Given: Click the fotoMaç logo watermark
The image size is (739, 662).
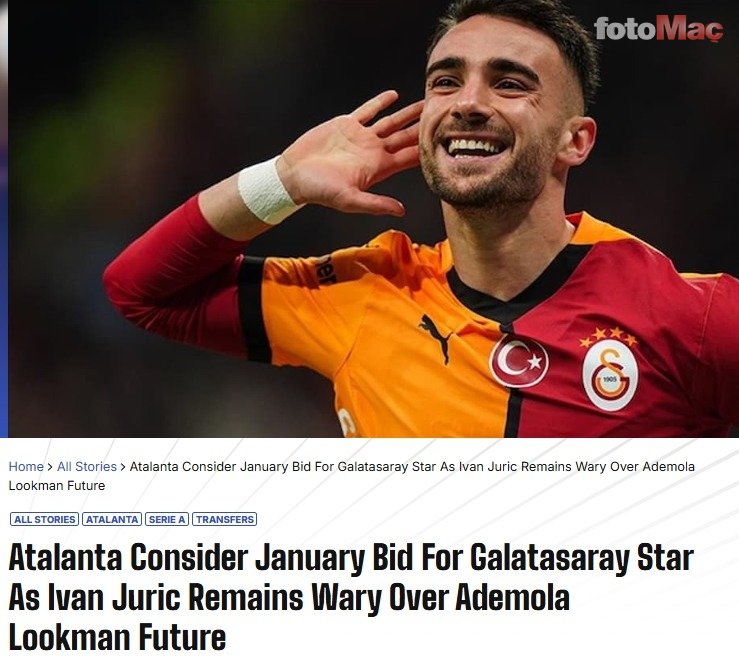Looking at the screenshot, I should [658, 29].
